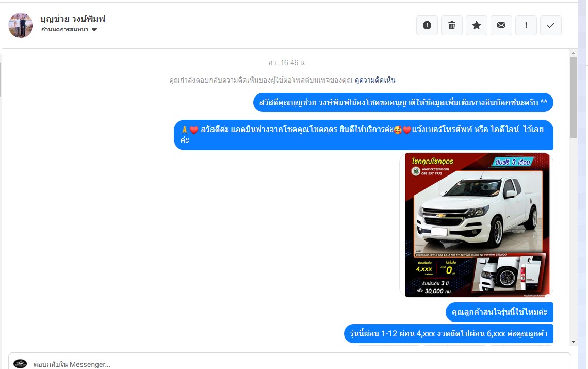Viewport: 588px width, 369px height.
Task: Flag conversation with exclamation mark icon
Action: tap(526, 25)
